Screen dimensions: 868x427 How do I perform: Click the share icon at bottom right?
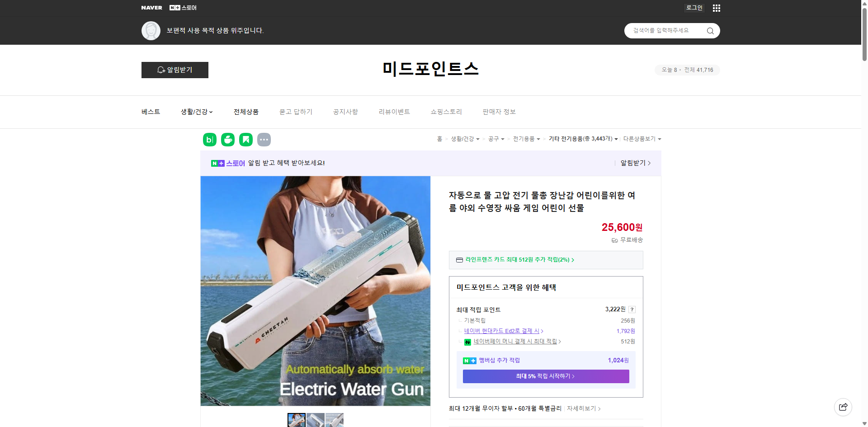[x=843, y=407]
